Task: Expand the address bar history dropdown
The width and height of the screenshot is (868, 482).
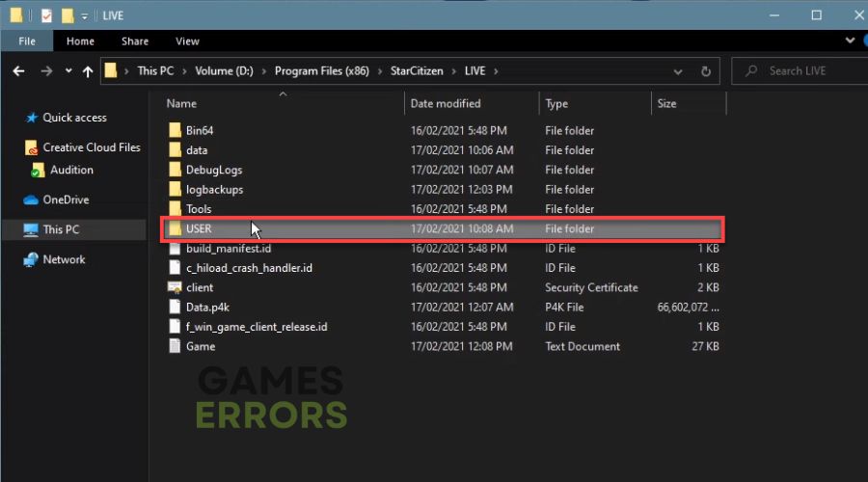Action: (678, 72)
